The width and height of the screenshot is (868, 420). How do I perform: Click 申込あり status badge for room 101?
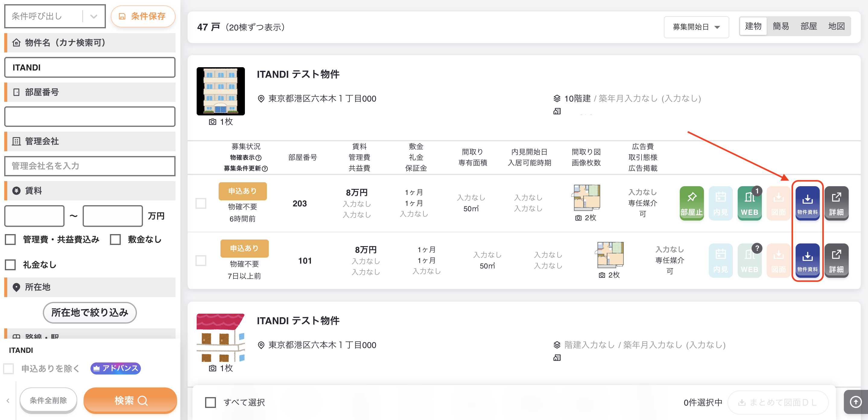pyautogui.click(x=244, y=248)
